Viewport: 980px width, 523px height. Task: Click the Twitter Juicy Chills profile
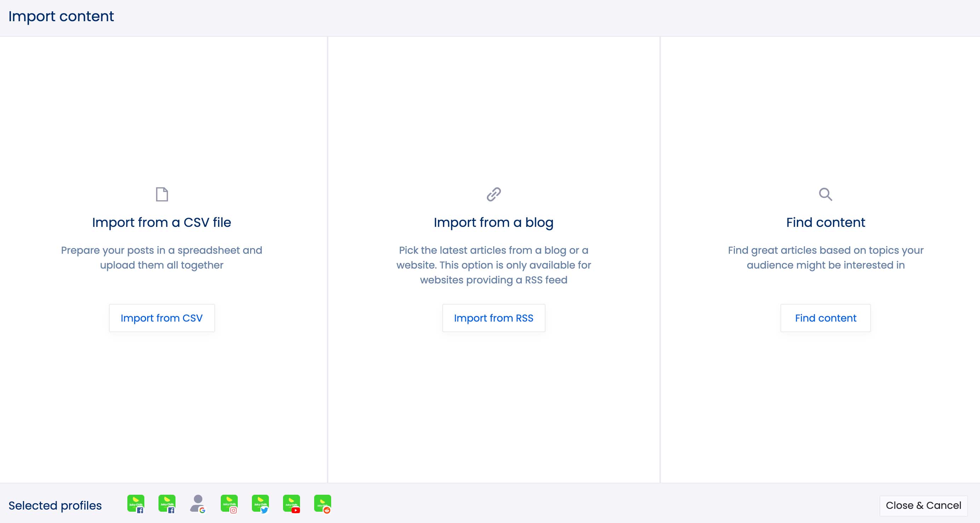260,504
